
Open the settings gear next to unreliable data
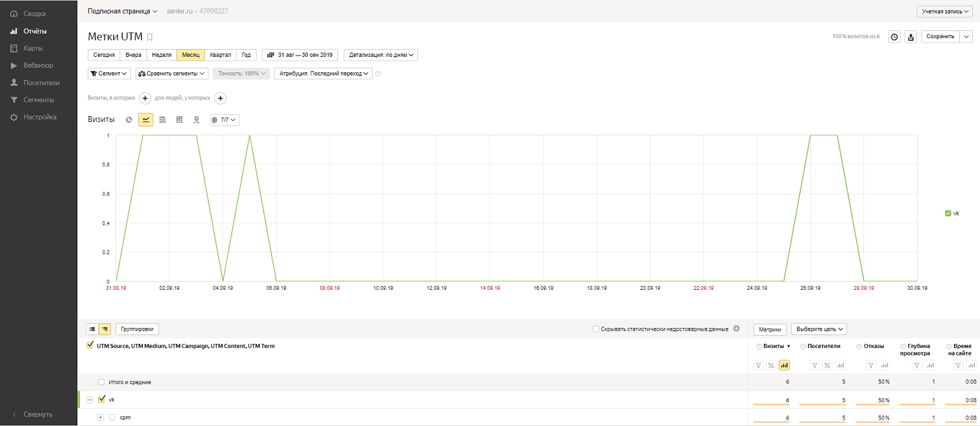pos(736,329)
